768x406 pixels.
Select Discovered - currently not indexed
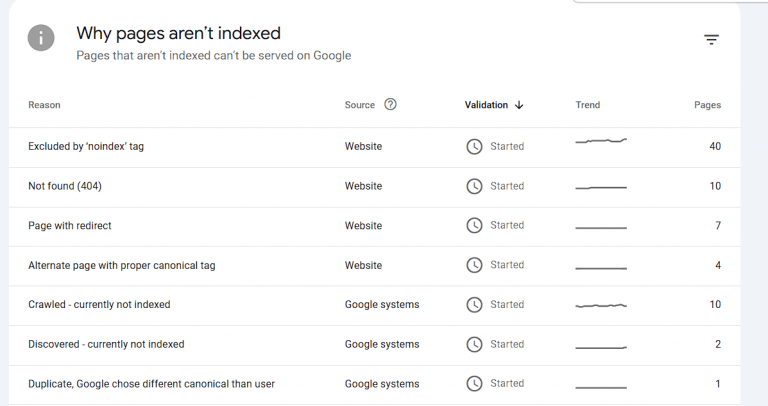click(x=106, y=344)
